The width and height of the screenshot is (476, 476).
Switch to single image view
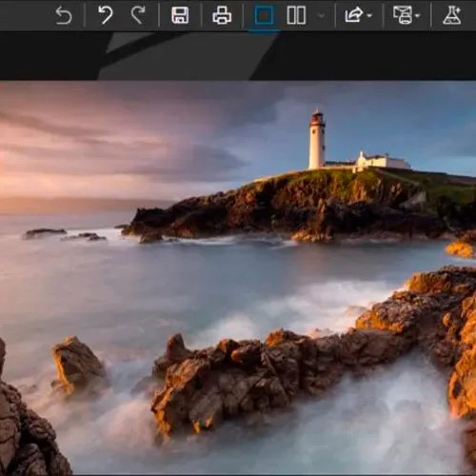click(264, 15)
